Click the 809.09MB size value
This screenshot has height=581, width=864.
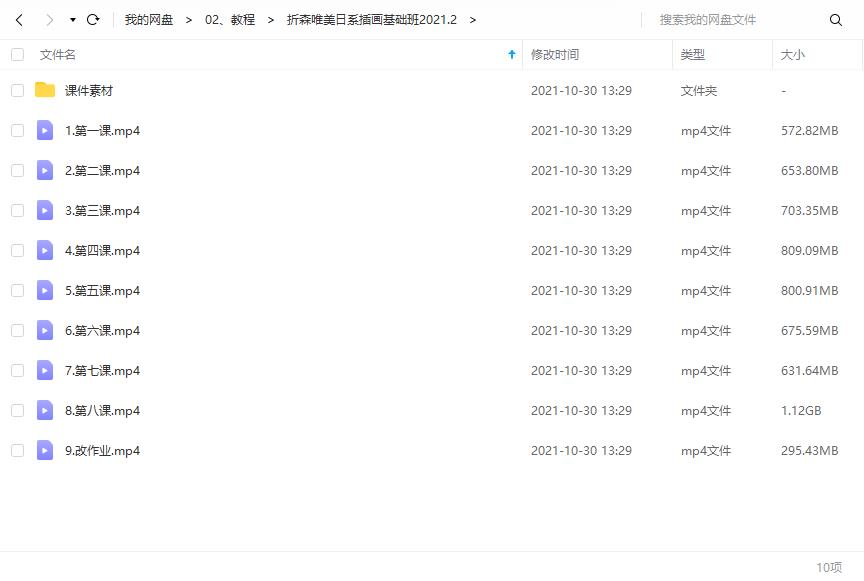tap(809, 250)
